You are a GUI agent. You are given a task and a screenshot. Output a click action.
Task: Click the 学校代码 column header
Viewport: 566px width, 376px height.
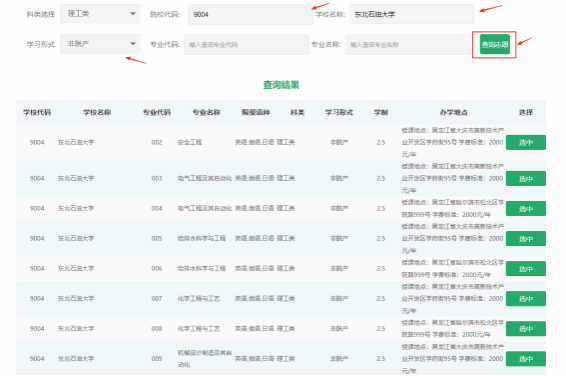[x=37, y=113]
